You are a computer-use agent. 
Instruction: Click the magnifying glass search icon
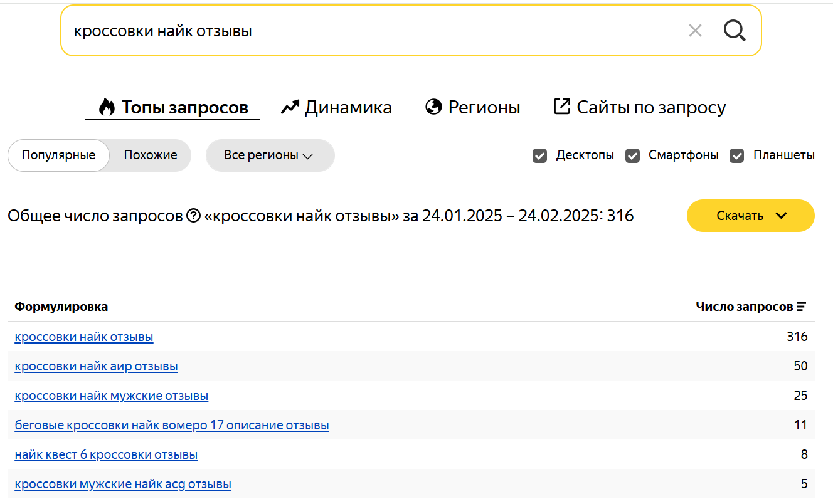point(735,30)
